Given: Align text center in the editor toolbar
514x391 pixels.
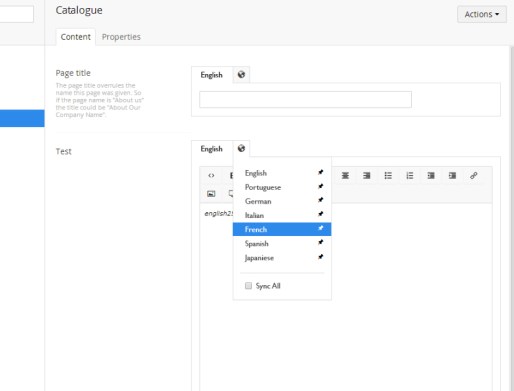Looking at the screenshot, I should pos(345,175).
